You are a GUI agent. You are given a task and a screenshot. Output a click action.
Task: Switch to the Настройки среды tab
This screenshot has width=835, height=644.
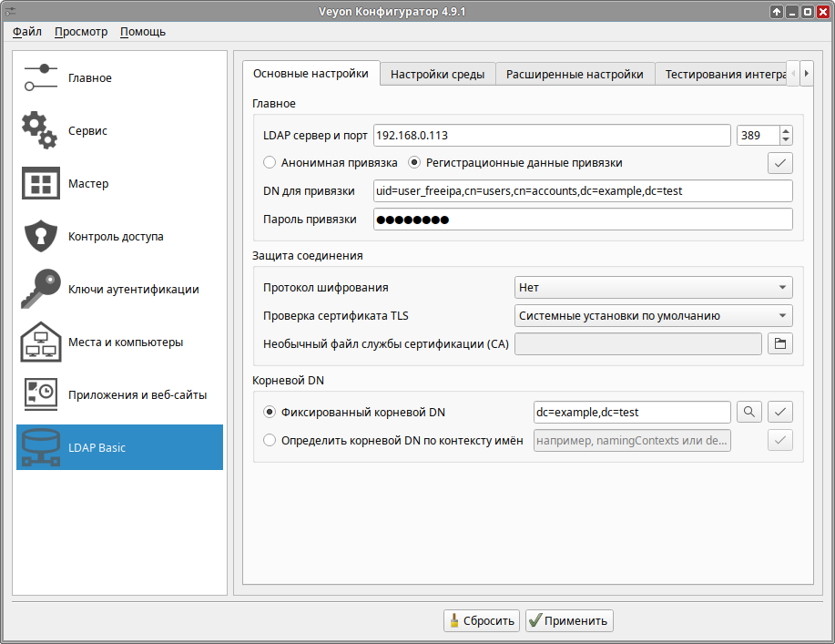[x=438, y=74]
